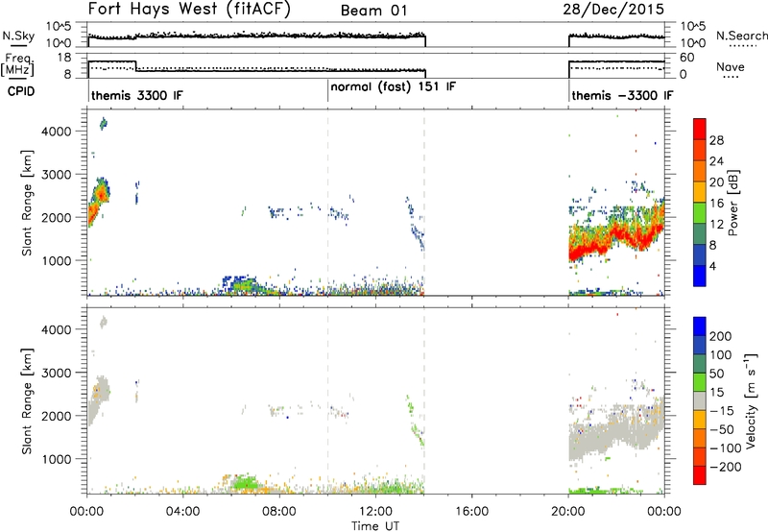This screenshot has width=768, height=532.
Task: Click the 'themis -3300 IF' CPID label
Action: pos(622,95)
